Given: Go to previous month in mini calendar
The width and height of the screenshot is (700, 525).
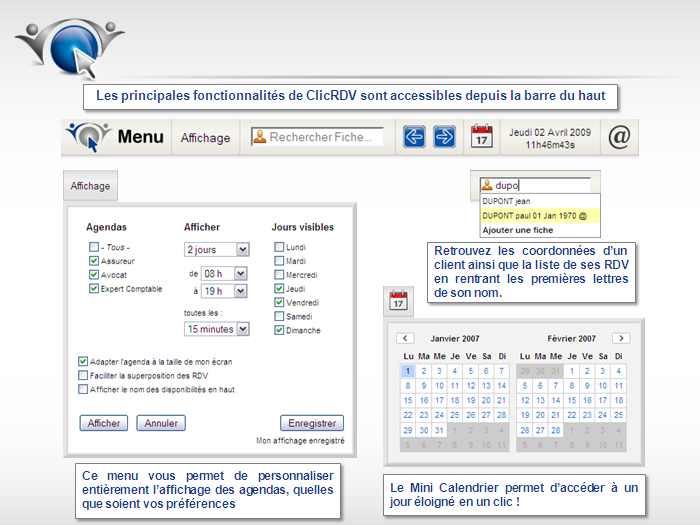Looking at the screenshot, I should pyautogui.click(x=405, y=338).
